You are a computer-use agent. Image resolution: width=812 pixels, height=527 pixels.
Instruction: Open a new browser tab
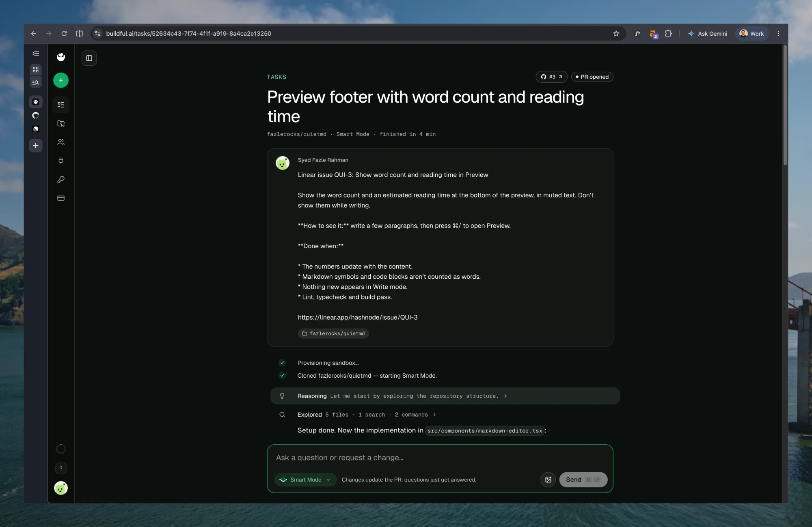(x=36, y=146)
